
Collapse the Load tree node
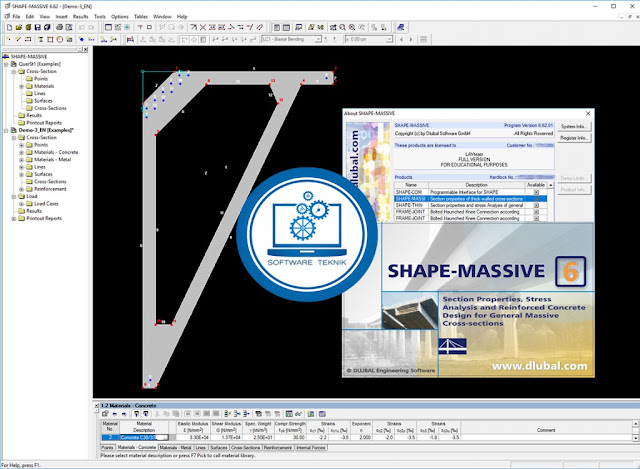pos(14,196)
